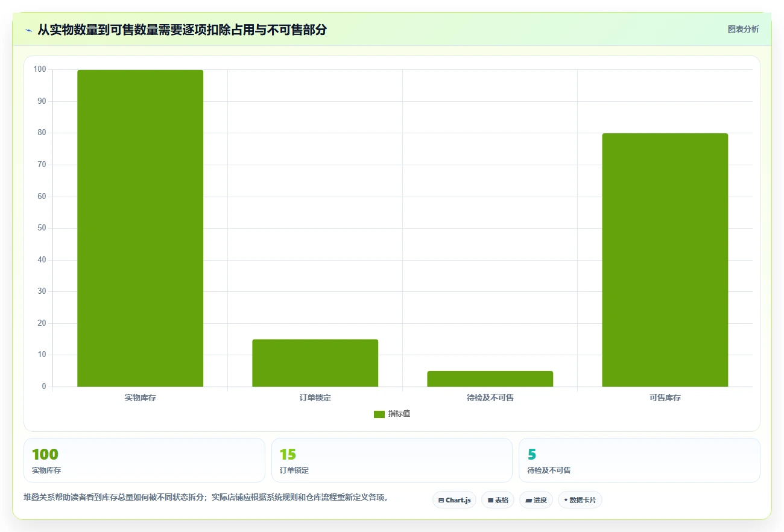This screenshot has height=532, width=784.
Task: Click the 图表分析 label in header
Action: click(743, 29)
